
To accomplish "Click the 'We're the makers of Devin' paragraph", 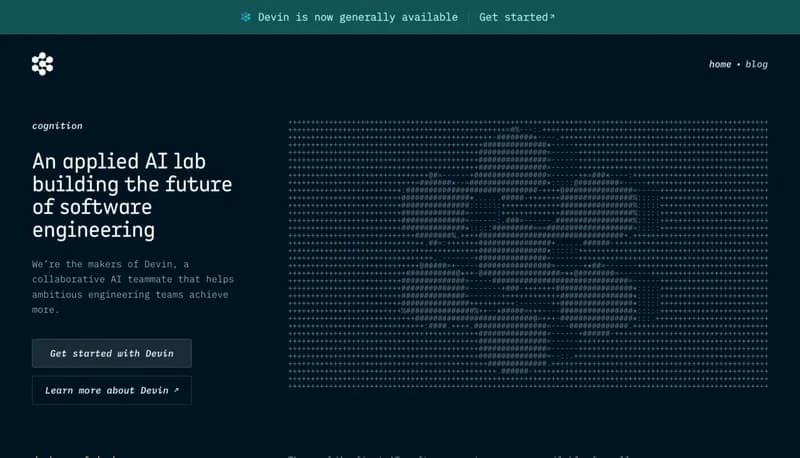I will pos(133,287).
